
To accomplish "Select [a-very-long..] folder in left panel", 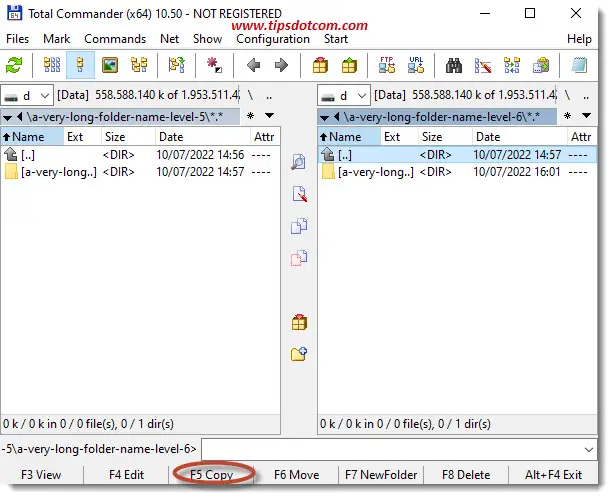I will 140,172.
